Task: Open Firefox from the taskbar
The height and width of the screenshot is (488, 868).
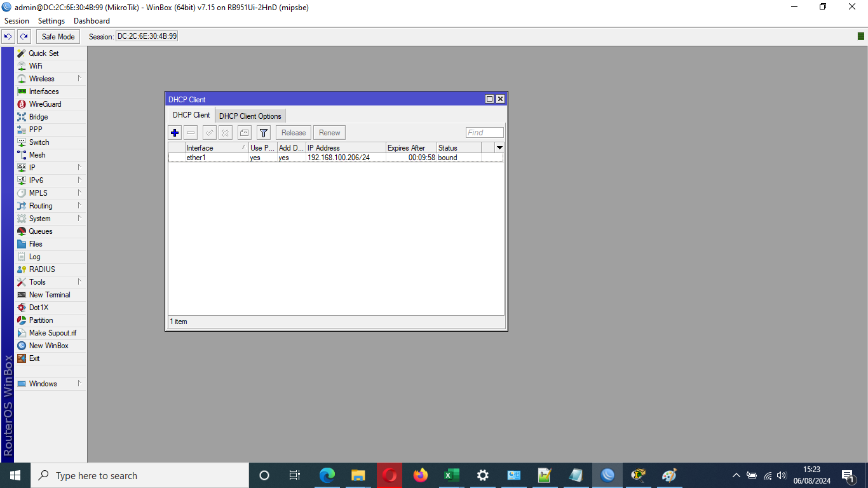Action: 420,475
